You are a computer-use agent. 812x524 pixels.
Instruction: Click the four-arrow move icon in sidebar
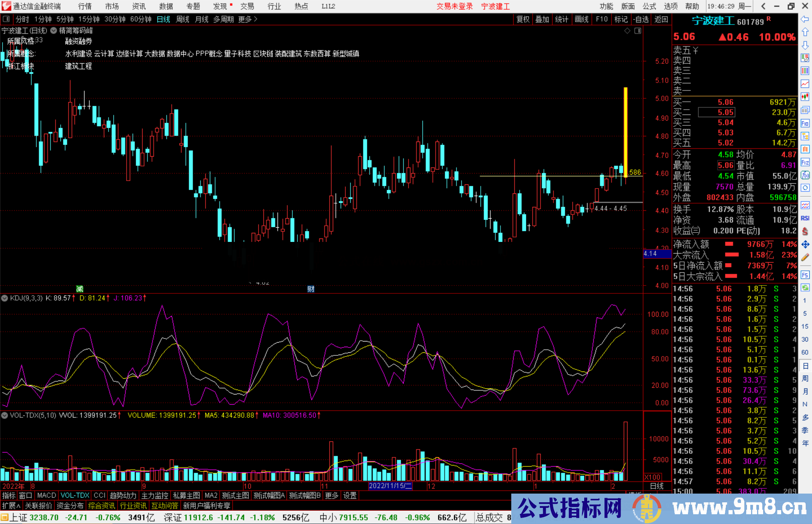[805, 245]
